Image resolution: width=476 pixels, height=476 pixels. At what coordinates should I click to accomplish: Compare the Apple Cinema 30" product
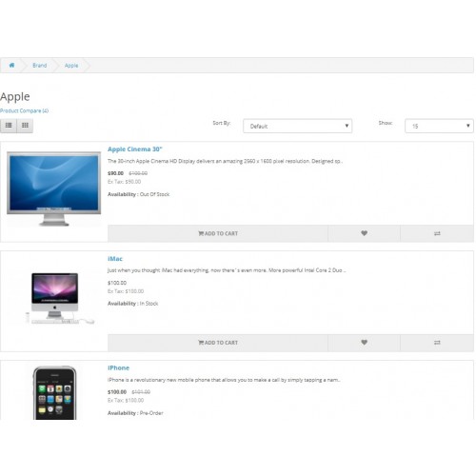pos(437,233)
